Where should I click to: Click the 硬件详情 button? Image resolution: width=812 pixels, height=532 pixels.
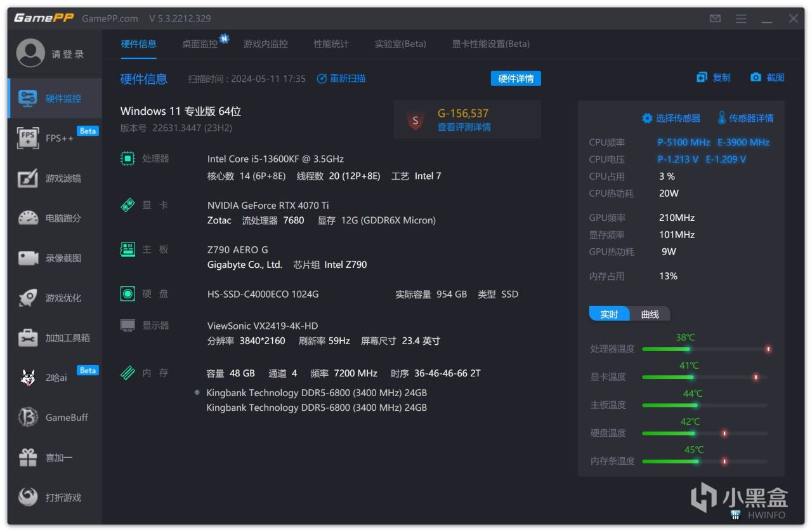[x=516, y=79]
